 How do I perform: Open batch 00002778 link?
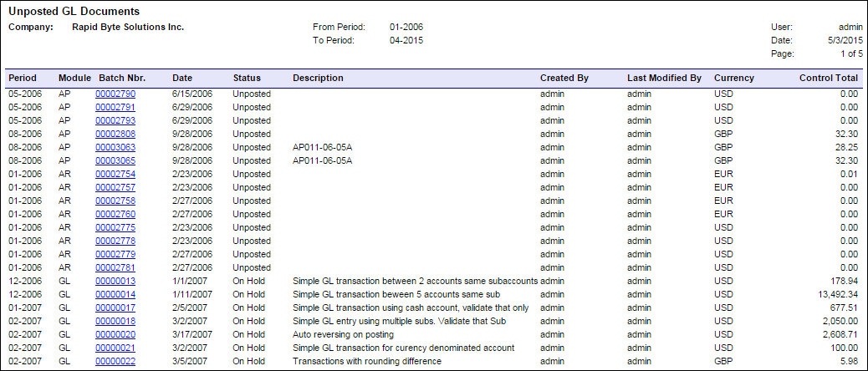pyautogui.click(x=115, y=241)
